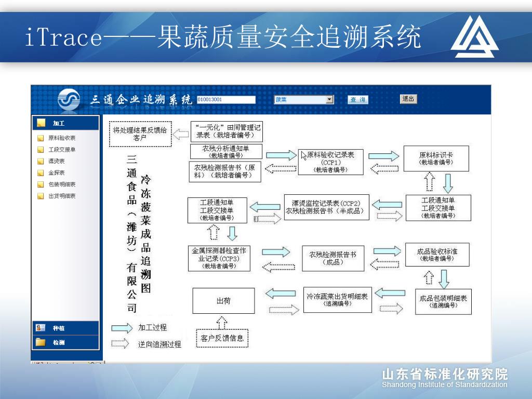Click the 退出 logout button
The image size is (532, 399).
[x=408, y=99]
